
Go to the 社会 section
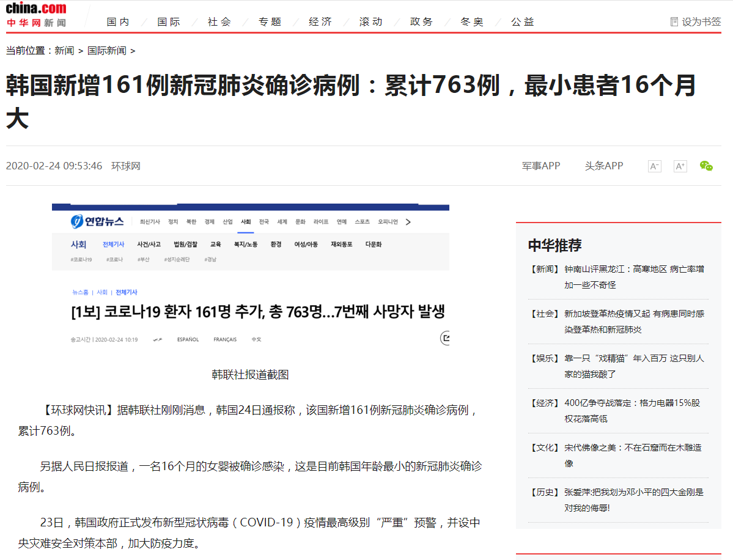219,21
